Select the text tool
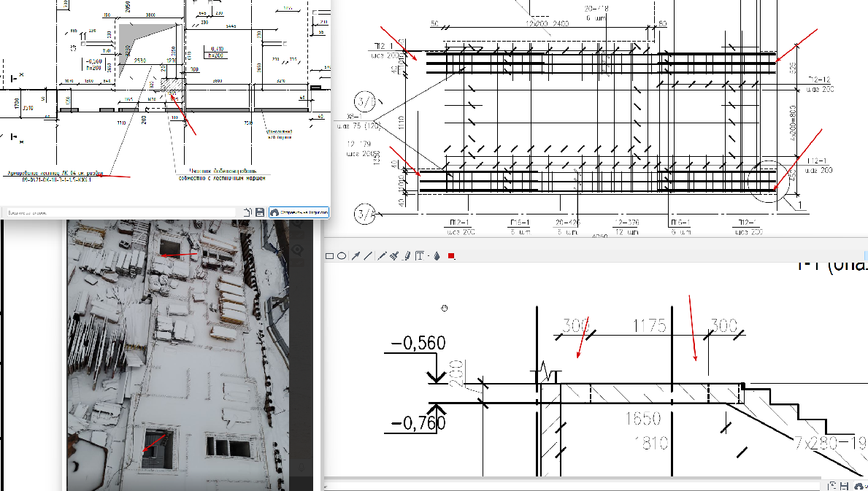868x491 pixels. pos(419,256)
